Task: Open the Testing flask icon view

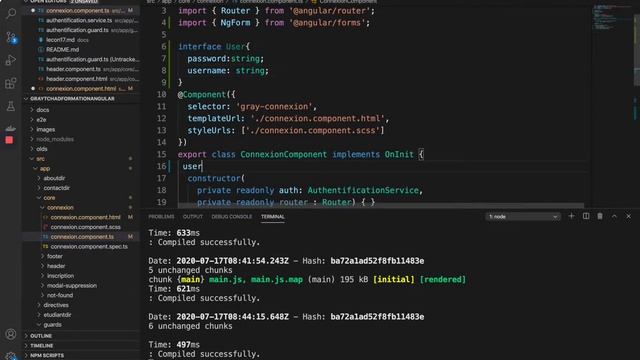Action: [x=11, y=107]
